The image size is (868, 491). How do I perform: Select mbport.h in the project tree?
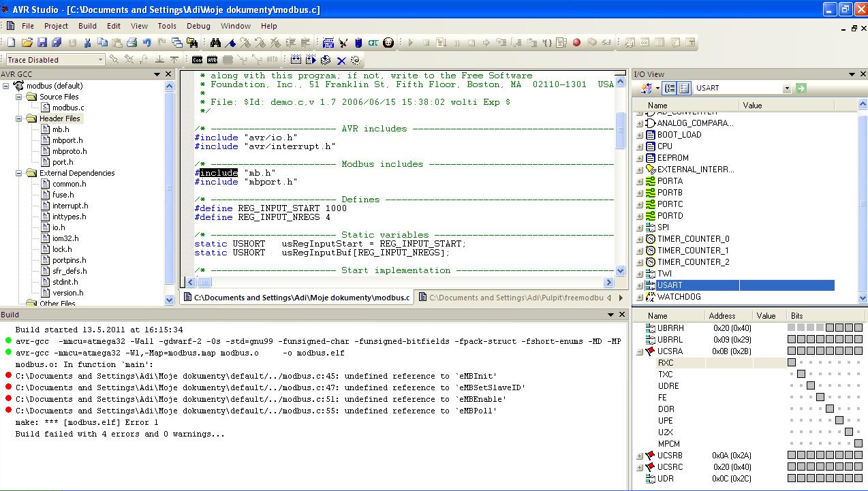click(x=67, y=140)
